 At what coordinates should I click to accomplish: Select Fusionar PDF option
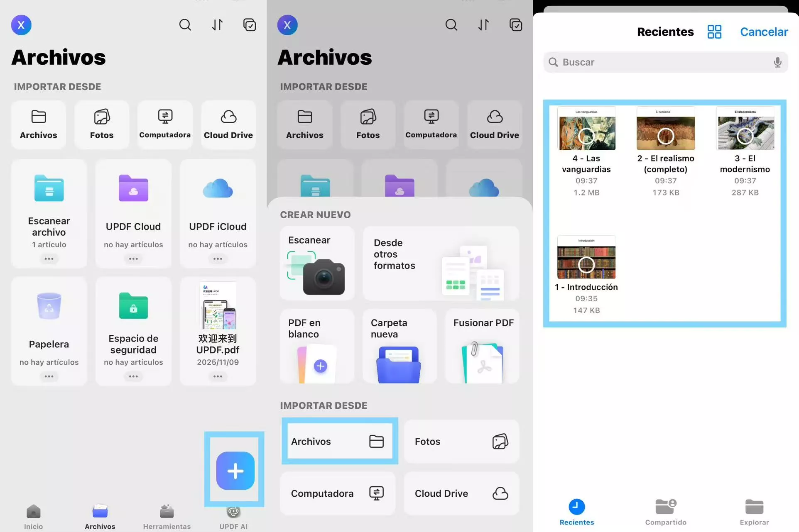[x=483, y=346]
